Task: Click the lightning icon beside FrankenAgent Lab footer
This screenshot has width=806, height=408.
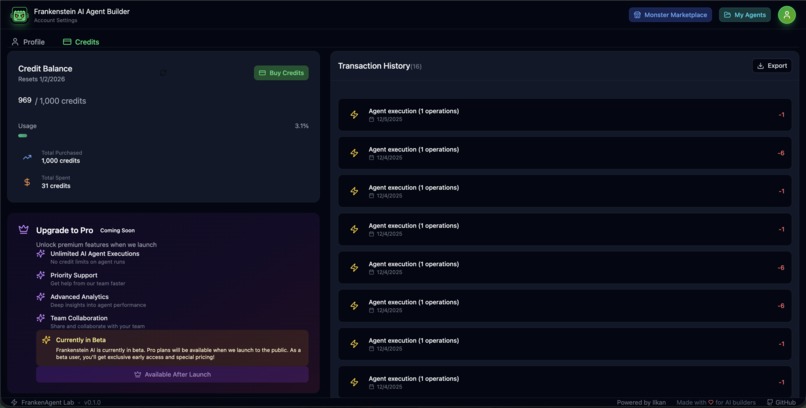Action: pos(14,402)
